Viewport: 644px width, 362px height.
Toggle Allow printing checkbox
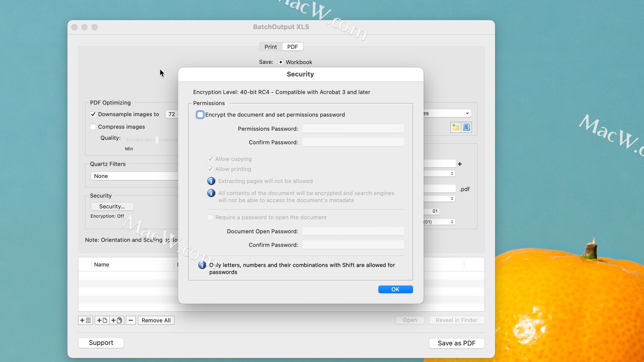[x=210, y=169]
